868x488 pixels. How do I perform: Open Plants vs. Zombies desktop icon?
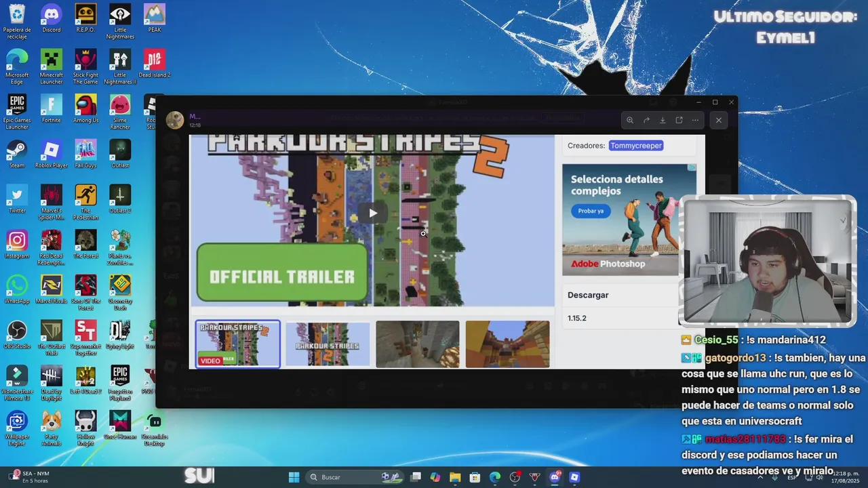pyautogui.click(x=120, y=247)
